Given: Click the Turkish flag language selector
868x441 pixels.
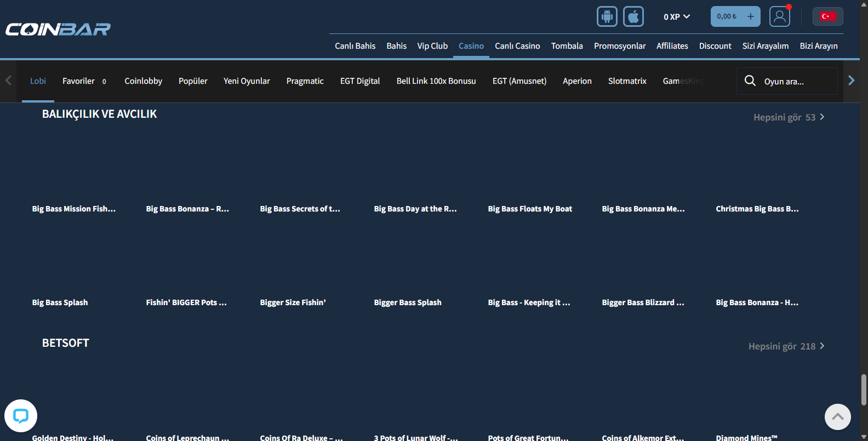Looking at the screenshot, I should click(x=827, y=16).
